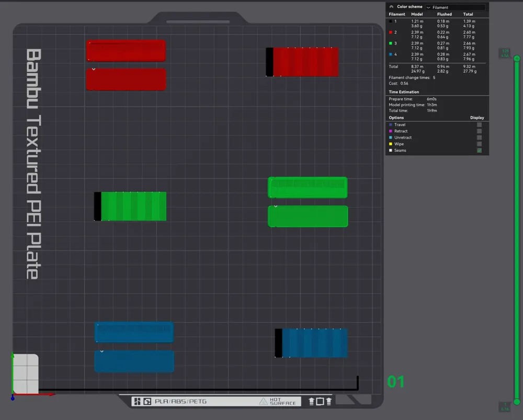Click the cyan Unretract legend icon
523x420 pixels.
(391, 138)
